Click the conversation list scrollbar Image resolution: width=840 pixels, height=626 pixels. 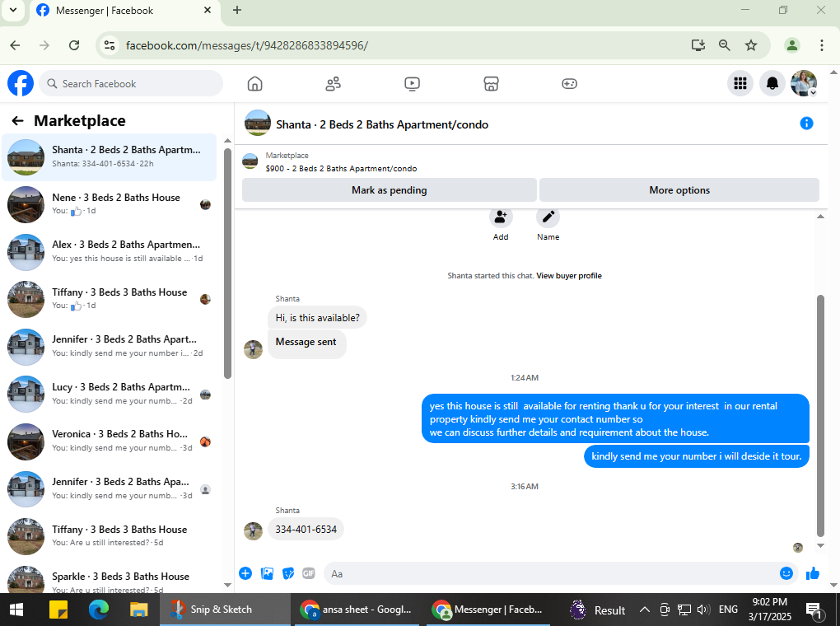pos(227,263)
